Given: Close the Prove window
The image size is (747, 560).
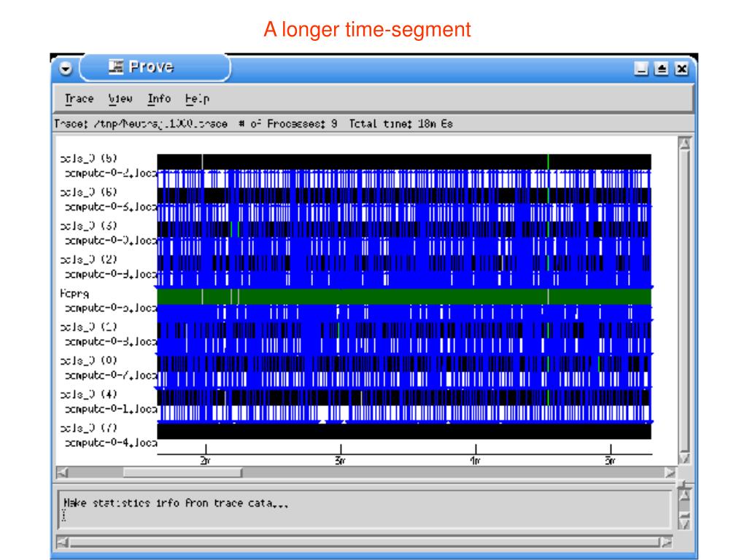Looking at the screenshot, I should coord(682,69).
